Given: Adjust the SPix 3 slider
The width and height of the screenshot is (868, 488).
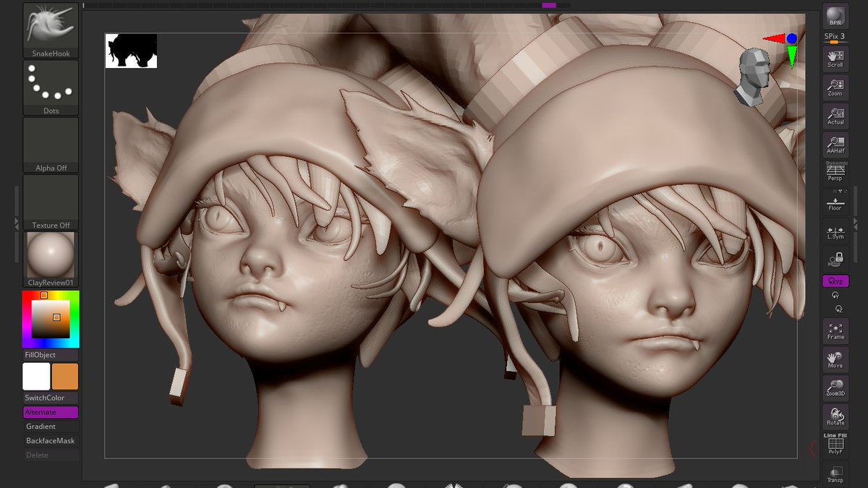Looking at the screenshot, I should click(835, 38).
